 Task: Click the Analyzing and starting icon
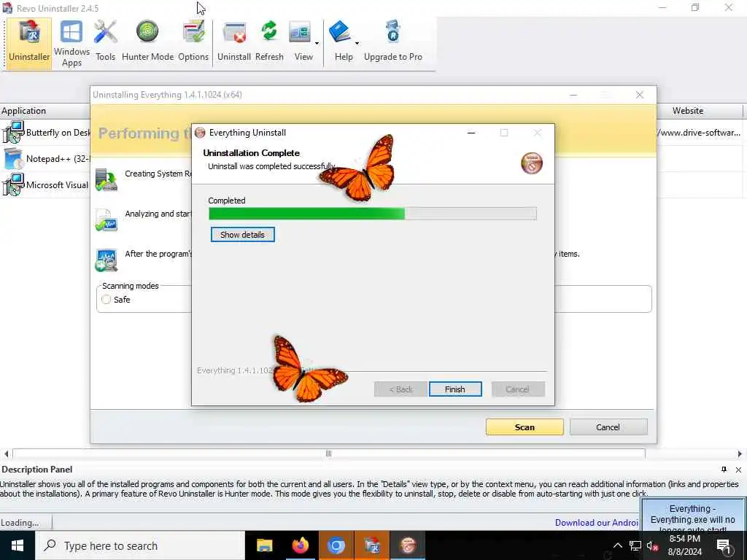coord(107,220)
